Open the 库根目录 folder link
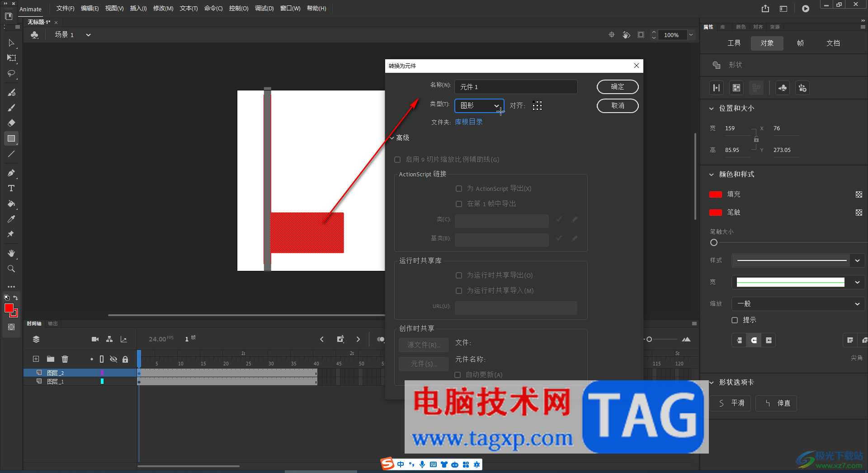 [x=468, y=122]
